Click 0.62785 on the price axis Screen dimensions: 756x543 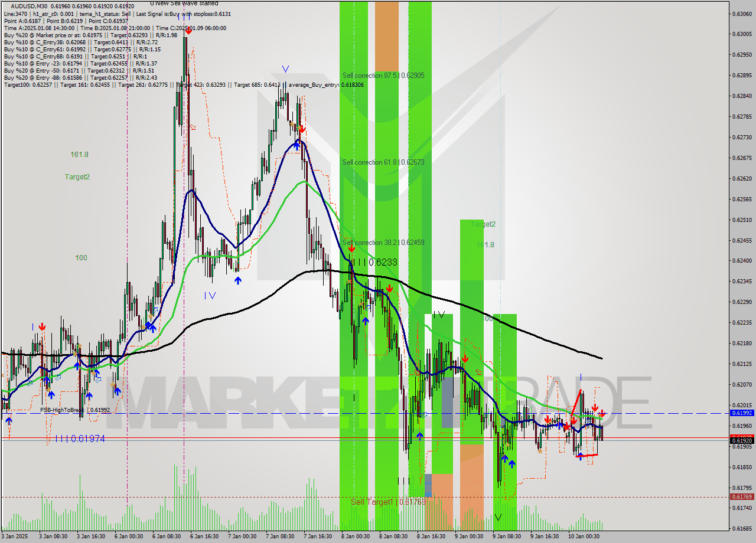(x=742, y=116)
